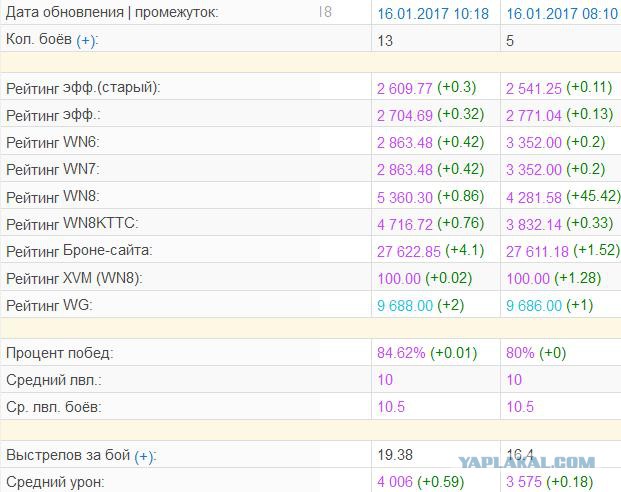
Task: Expand battles count plus link
Action: pyautogui.click(x=86, y=41)
